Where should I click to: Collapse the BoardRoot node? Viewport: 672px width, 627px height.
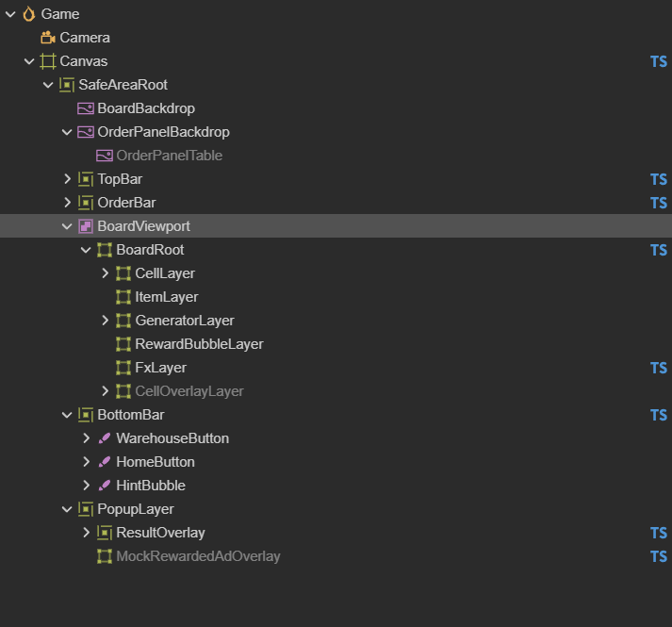[86, 250]
